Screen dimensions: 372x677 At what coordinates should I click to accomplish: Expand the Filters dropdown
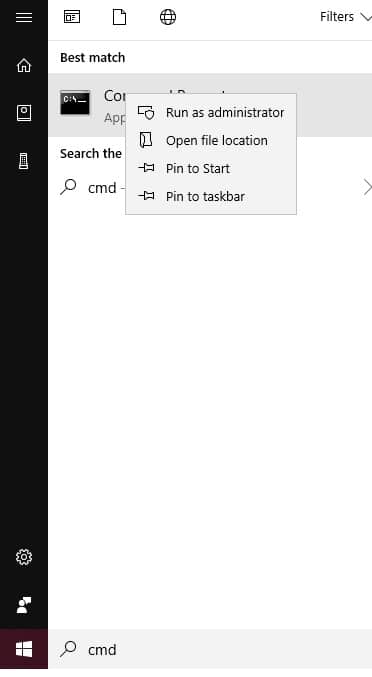point(345,17)
